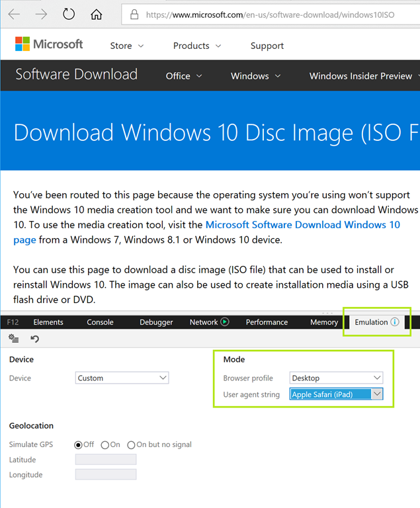This screenshot has height=508, width=420.
Task: Turn Simulate GPS On
Action: tap(105, 444)
